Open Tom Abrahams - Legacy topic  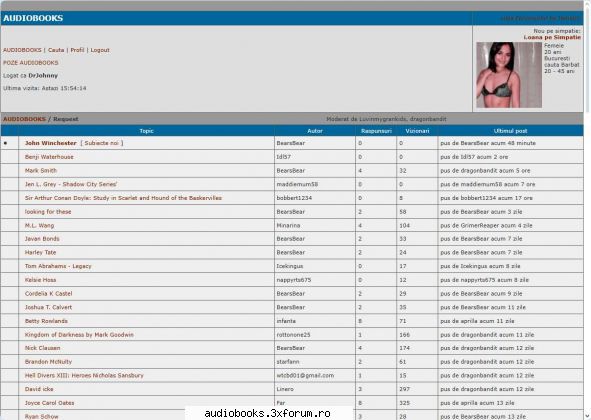click(58, 266)
